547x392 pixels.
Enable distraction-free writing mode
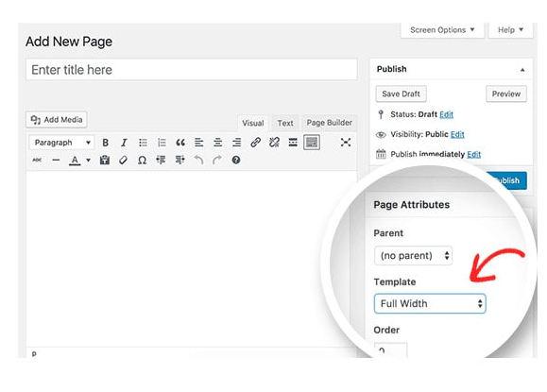[346, 143]
